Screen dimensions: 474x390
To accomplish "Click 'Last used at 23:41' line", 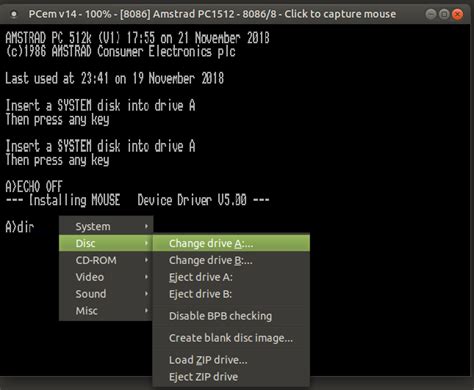I will tap(114, 79).
